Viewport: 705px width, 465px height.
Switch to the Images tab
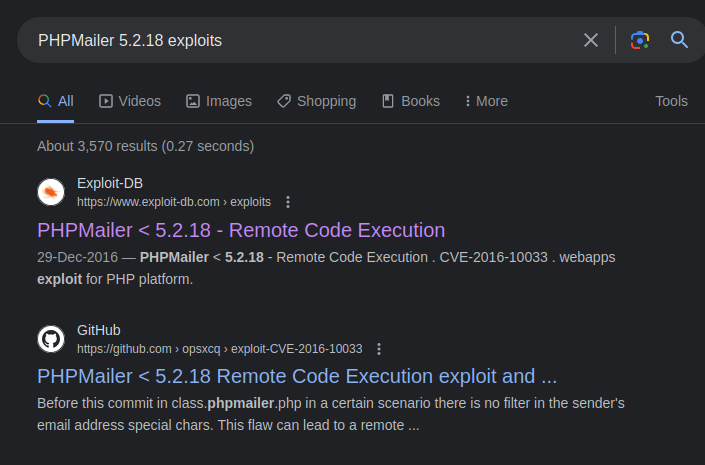(x=218, y=101)
